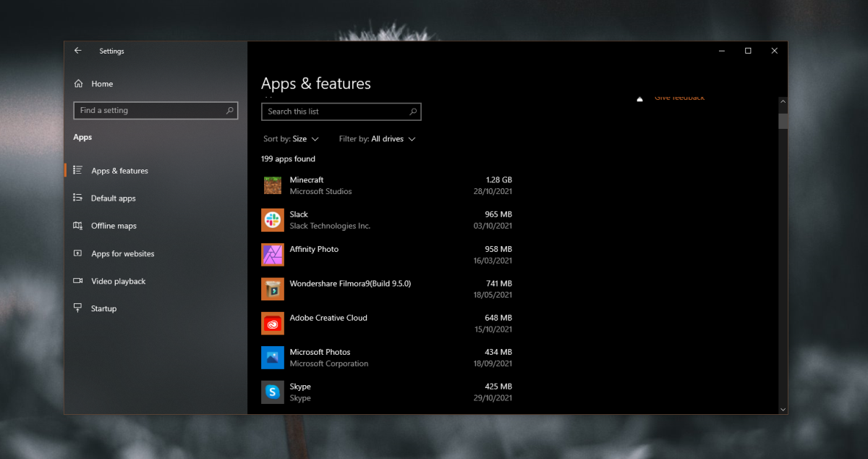868x459 pixels.
Task: Click the "Apps & features" page heading
Action: pos(316,84)
